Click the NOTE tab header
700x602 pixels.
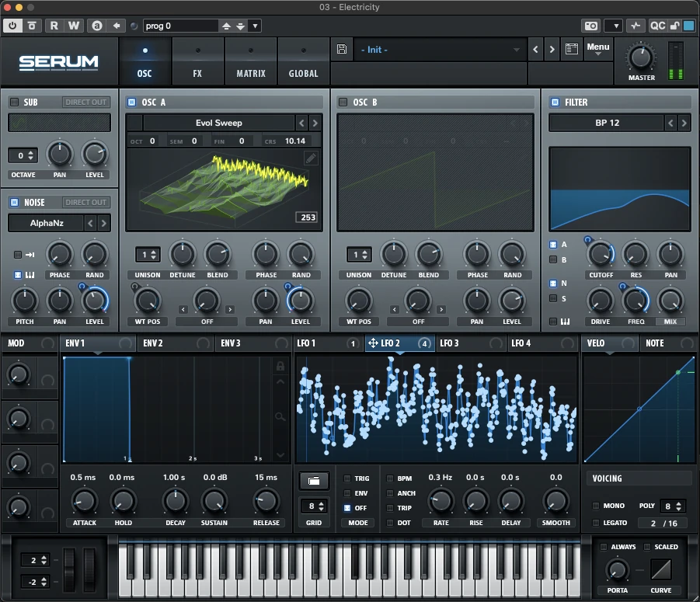667,343
